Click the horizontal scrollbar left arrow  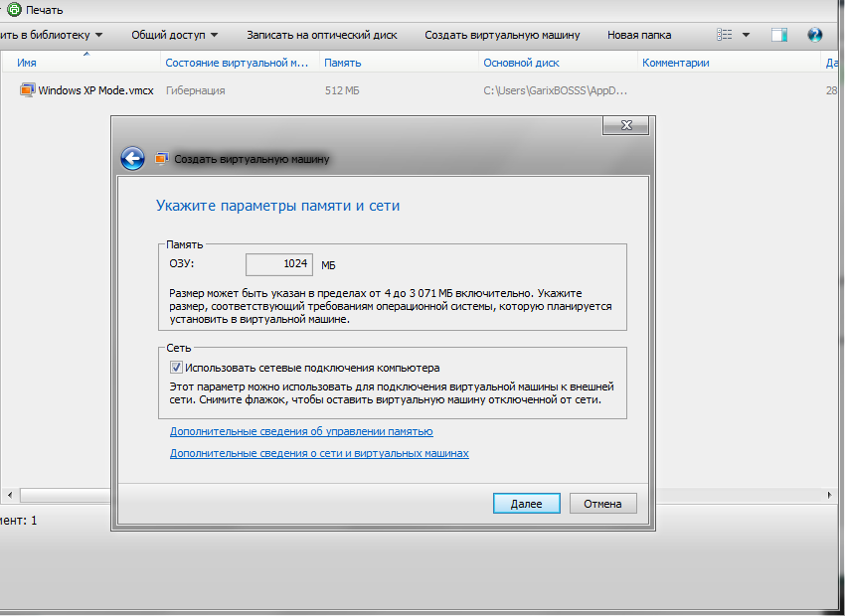pos(10,495)
